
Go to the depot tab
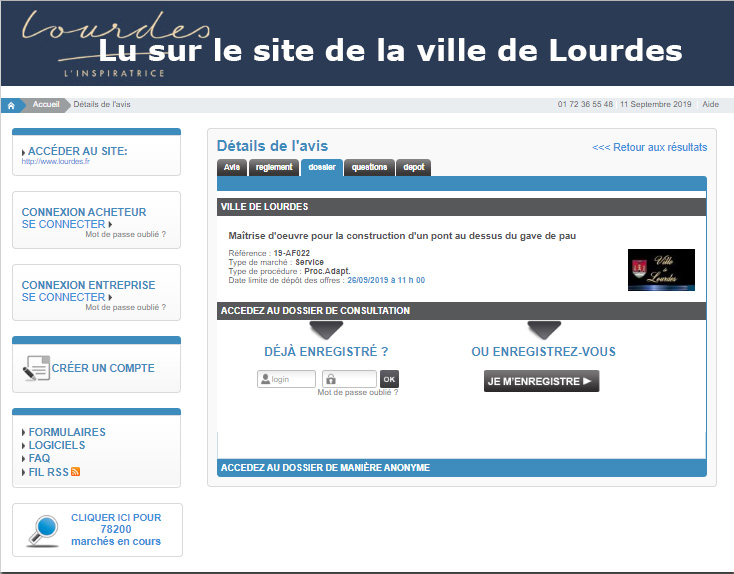coord(413,168)
